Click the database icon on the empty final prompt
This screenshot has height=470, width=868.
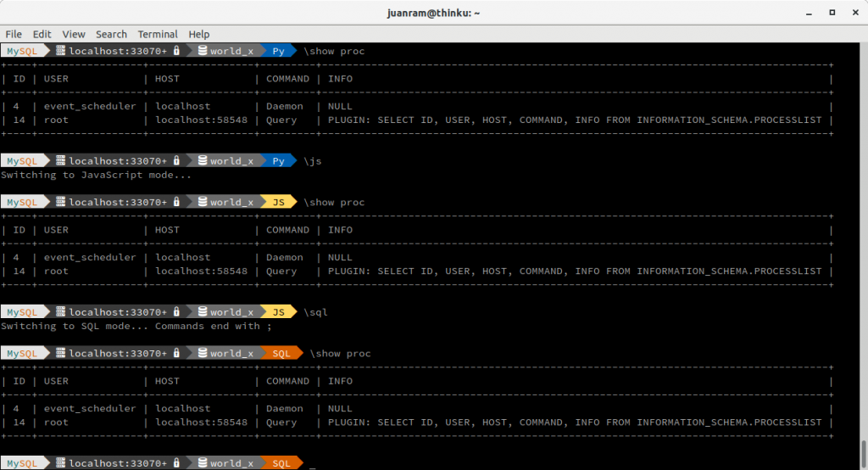203,463
